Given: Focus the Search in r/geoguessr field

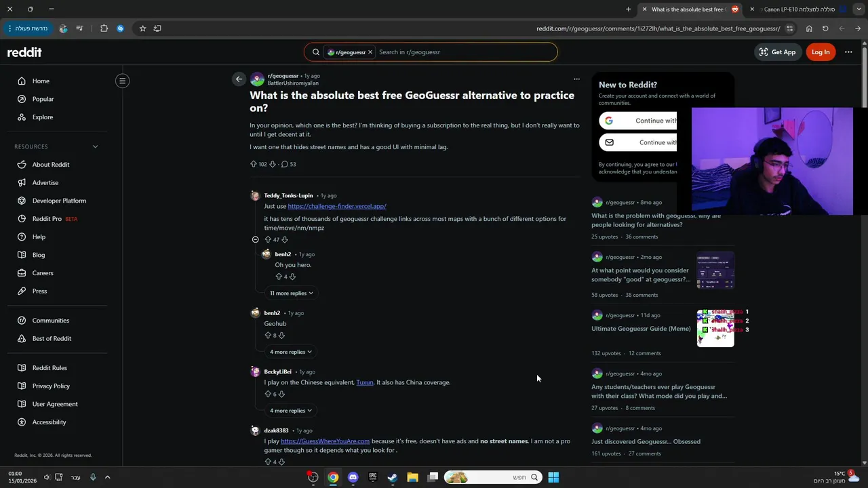Looking at the screenshot, I should coord(465,52).
